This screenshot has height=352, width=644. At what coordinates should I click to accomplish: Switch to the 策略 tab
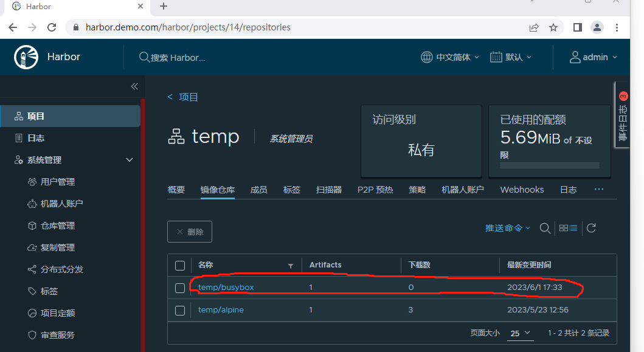coord(417,190)
